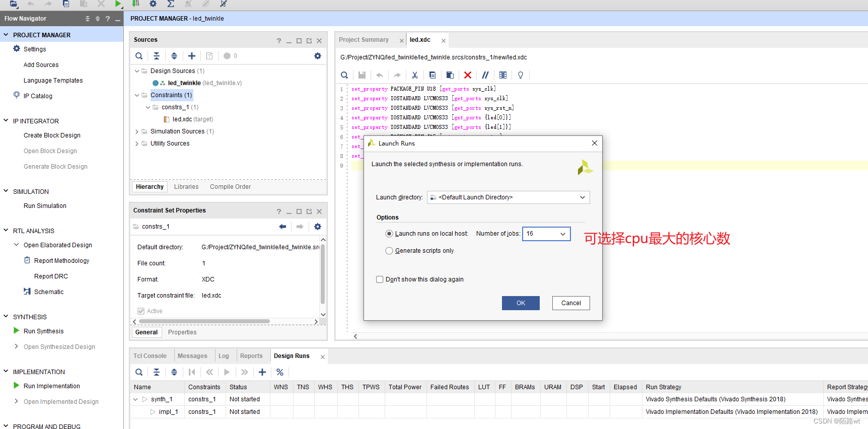Search in the Design Runs toolbar
This screenshot has height=429, width=868.
point(139,372)
